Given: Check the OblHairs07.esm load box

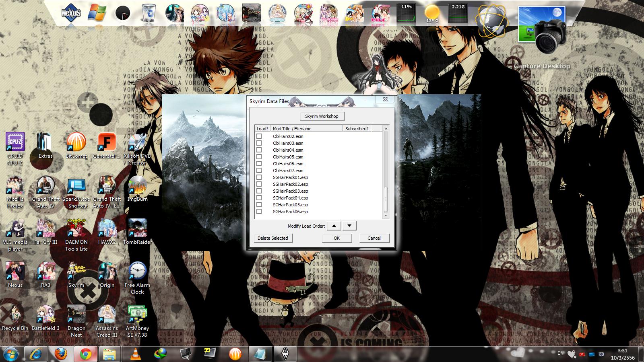Looking at the screenshot, I should coord(259,171).
